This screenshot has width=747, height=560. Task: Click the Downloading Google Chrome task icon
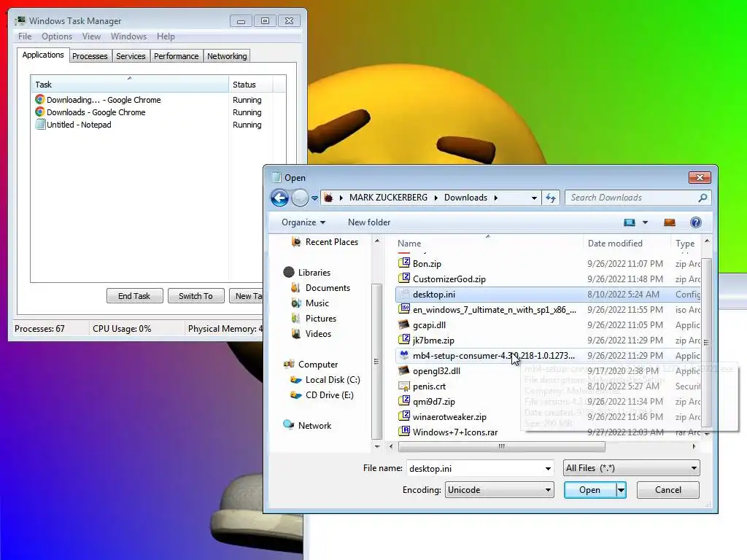click(x=40, y=99)
